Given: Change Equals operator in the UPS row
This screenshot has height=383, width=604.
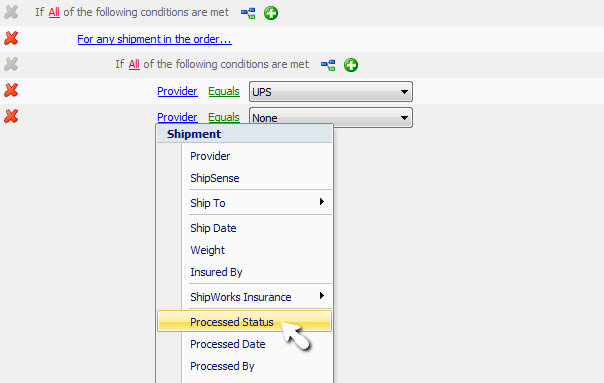Looking at the screenshot, I should 224,91.
